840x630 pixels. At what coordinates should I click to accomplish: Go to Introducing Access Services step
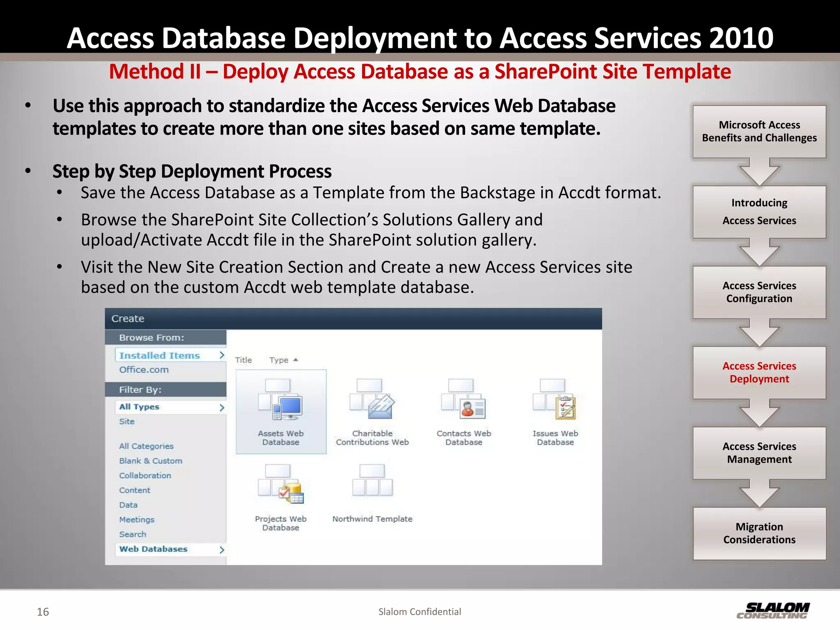pyautogui.click(x=759, y=212)
